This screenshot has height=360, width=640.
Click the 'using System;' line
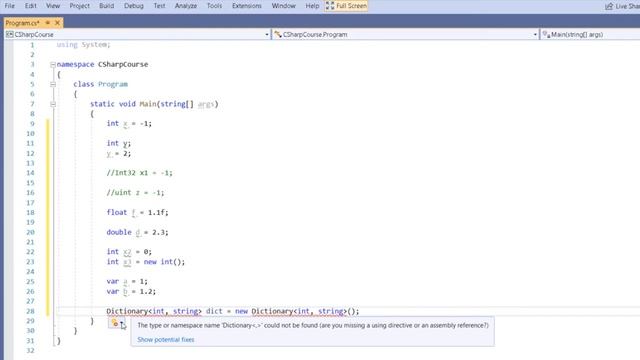click(x=83, y=44)
